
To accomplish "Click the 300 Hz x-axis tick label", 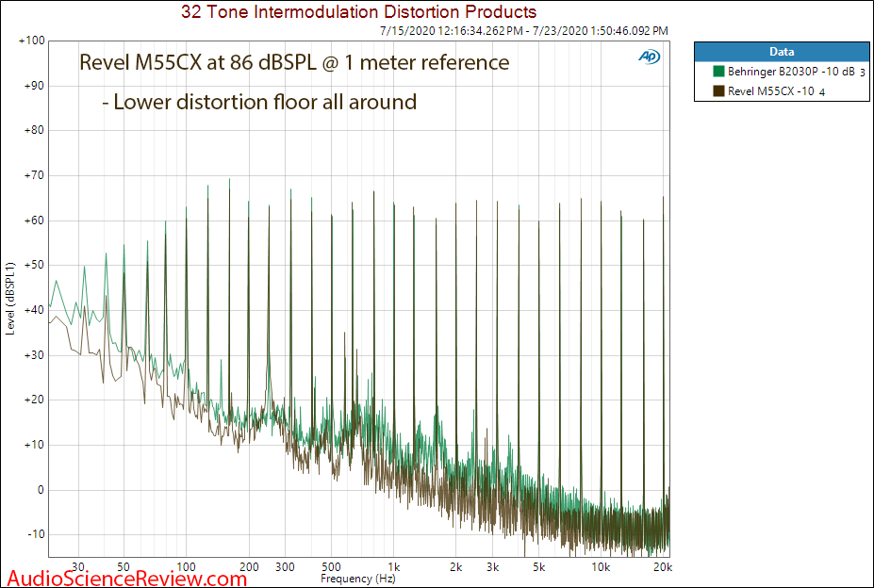I will tap(286, 567).
